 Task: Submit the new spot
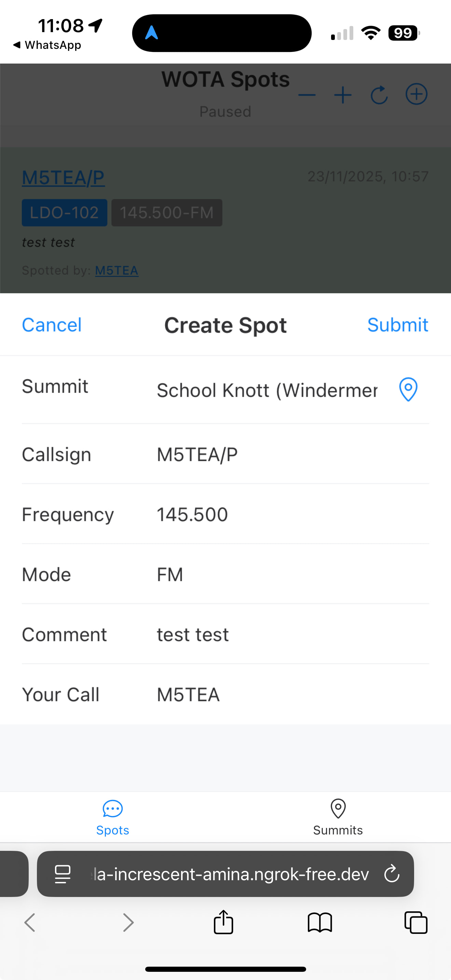pos(397,325)
